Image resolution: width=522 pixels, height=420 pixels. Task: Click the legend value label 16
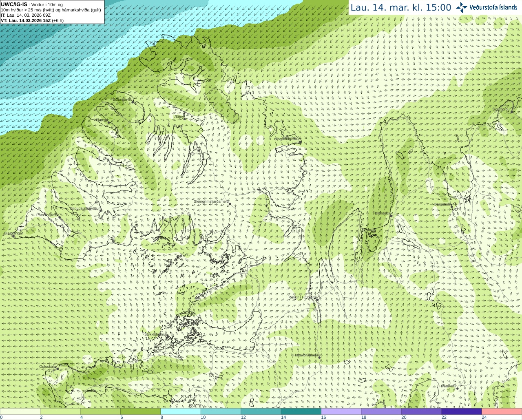click(323, 417)
